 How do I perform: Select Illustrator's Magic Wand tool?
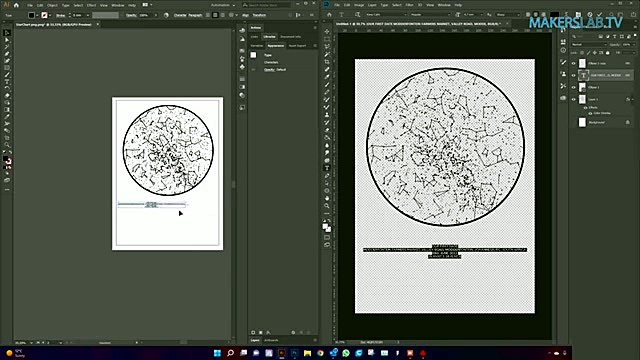7,47
